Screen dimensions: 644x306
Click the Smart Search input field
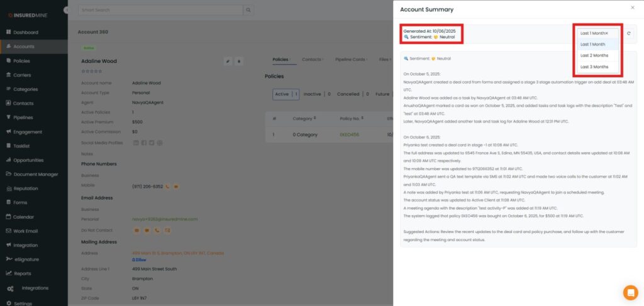(160, 10)
